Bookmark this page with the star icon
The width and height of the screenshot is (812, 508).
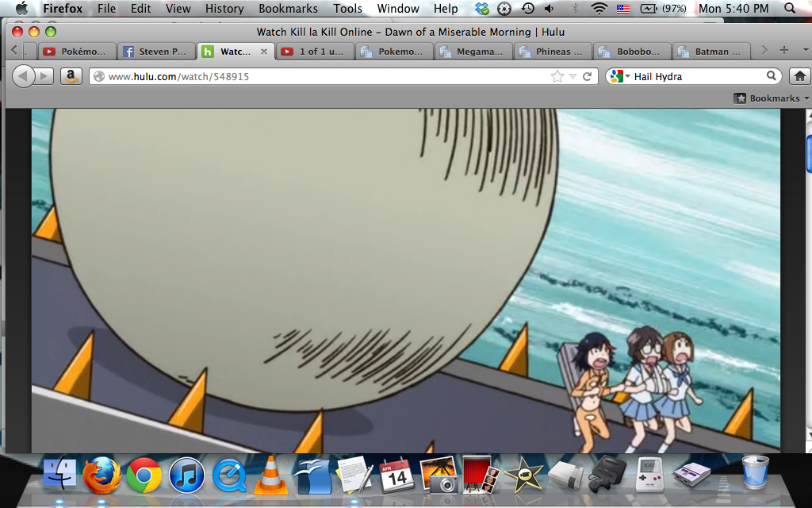pyautogui.click(x=557, y=76)
